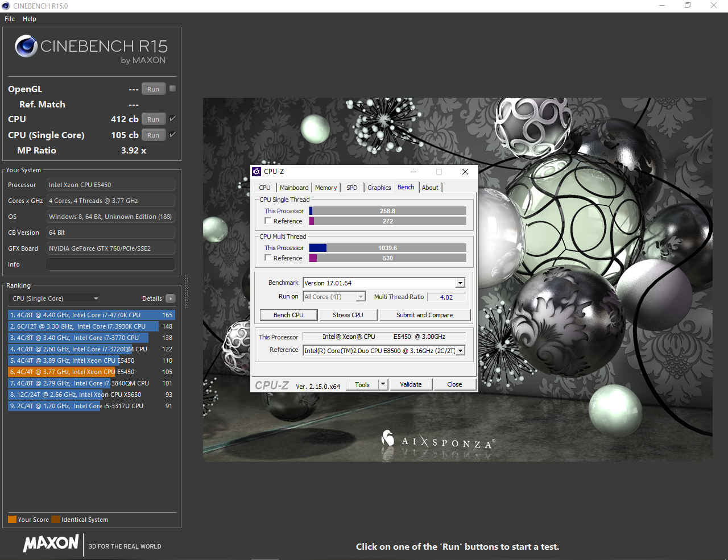728x560 pixels.
Task: Open the About tab in CPU-Z
Action: [x=430, y=188]
